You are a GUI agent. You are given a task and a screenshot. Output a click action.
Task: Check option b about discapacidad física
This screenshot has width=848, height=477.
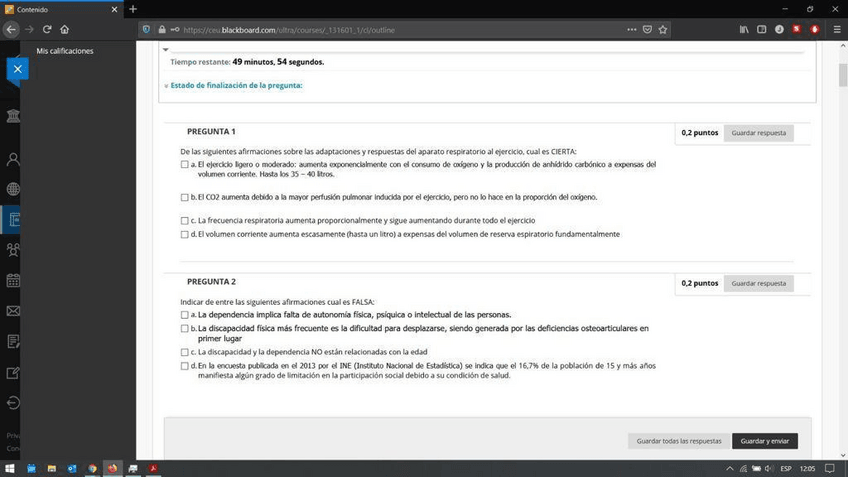point(184,328)
